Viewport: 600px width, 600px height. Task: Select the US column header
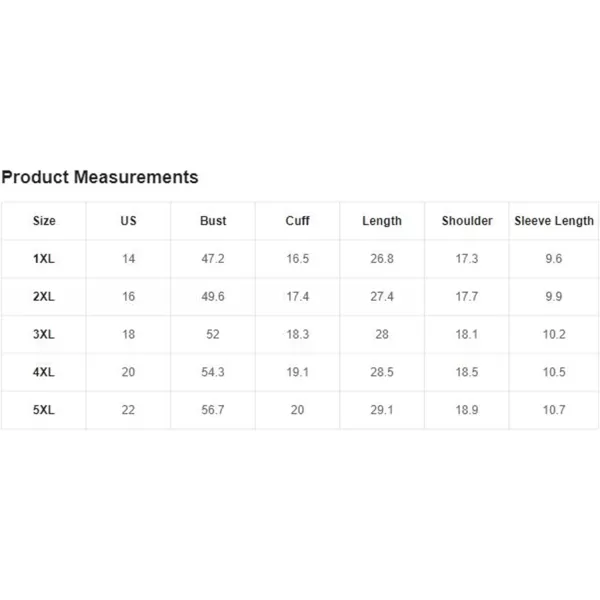(128, 221)
